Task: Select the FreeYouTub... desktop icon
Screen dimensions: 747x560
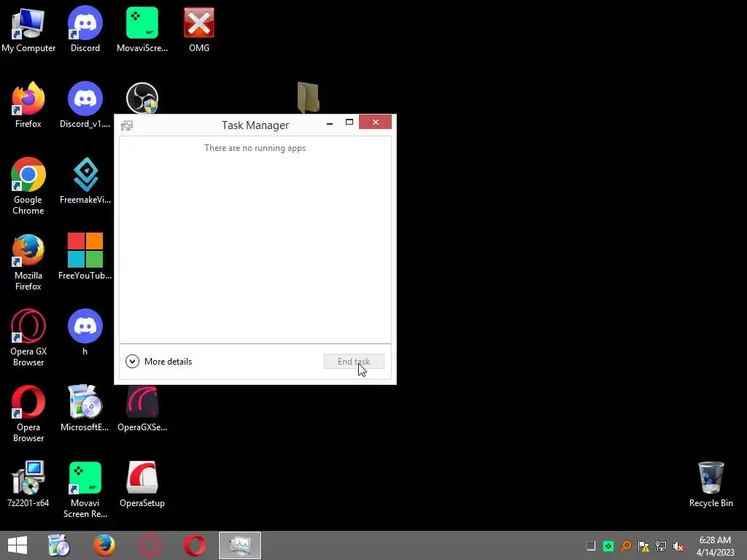Action: [x=85, y=257]
